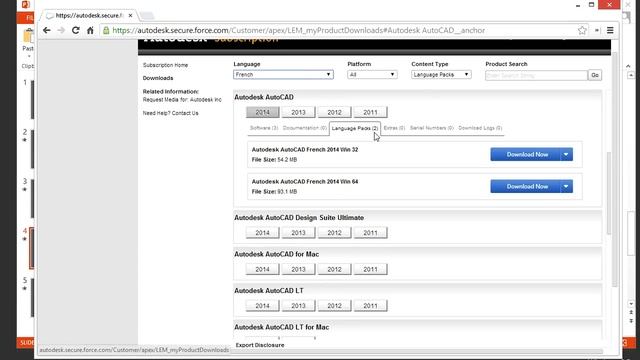This screenshot has width=640, height=360.
Task: Select 2013 under AutoCAD Design Suite Ultimate
Action: click(298, 233)
